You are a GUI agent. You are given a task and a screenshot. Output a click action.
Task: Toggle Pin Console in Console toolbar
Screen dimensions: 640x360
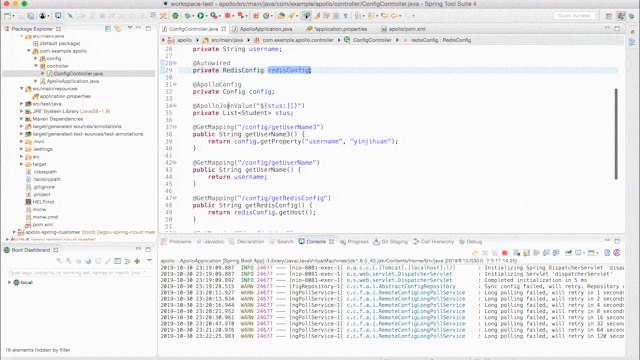coord(568,253)
